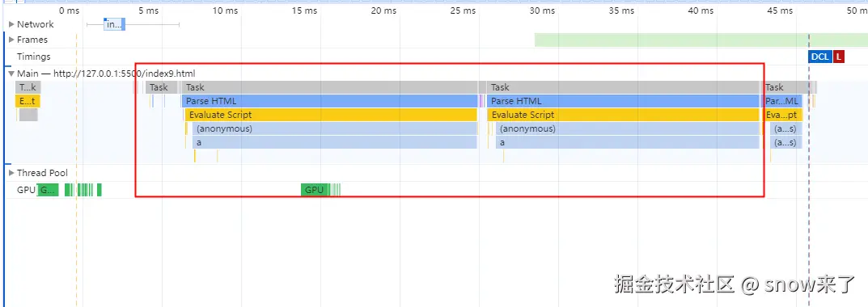Click the 40 ms ruler label
Image resolution: width=868 pixels, height=307 pixels.
pyautogui.click(x=701, y=11)
